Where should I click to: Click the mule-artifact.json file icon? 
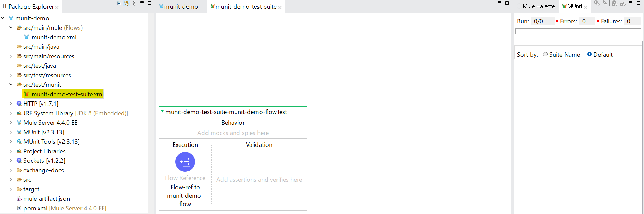19,198
